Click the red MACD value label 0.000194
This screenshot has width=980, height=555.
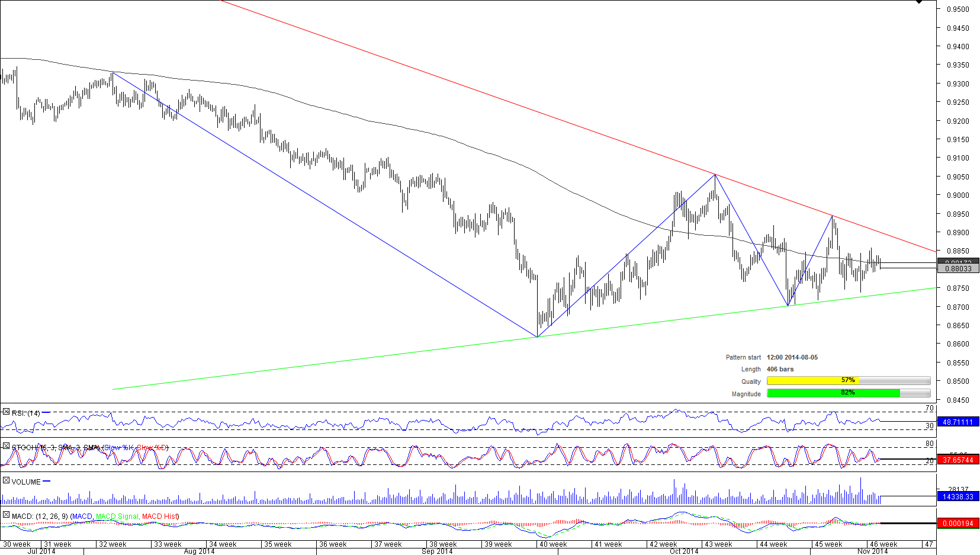pos(958,523)
